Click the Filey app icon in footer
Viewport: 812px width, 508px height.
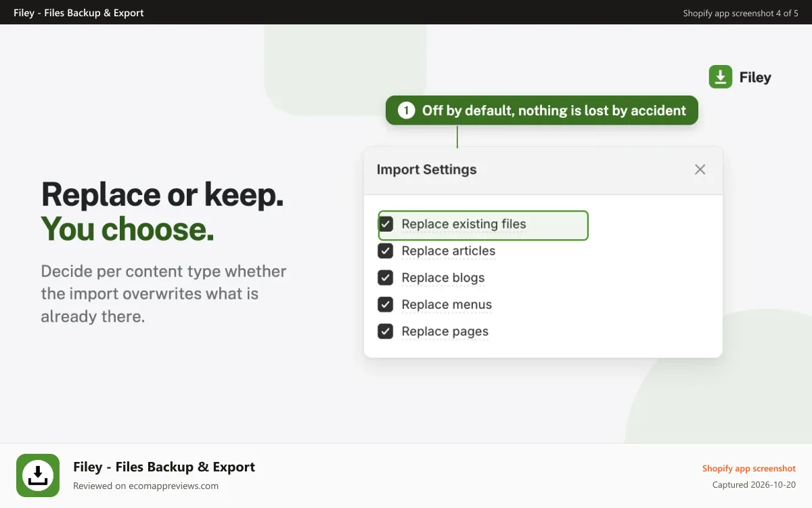(38, 475)
